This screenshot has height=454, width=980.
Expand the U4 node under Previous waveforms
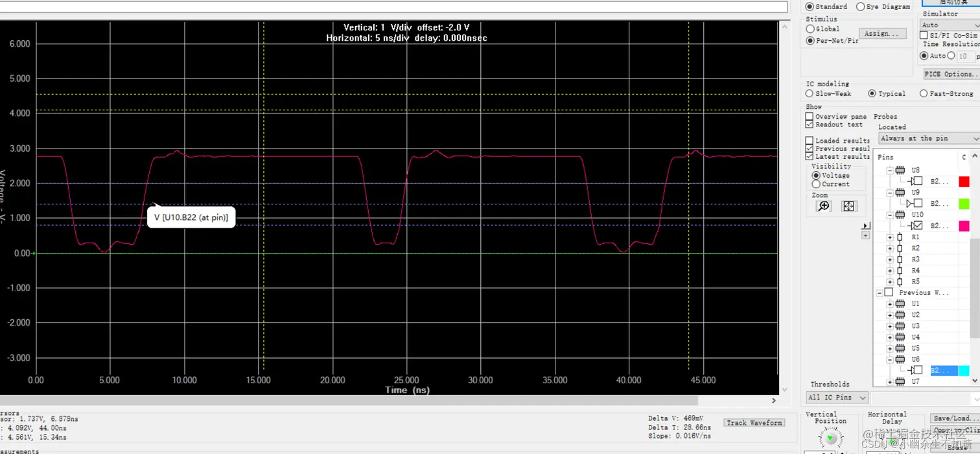[x=890, y=337]
